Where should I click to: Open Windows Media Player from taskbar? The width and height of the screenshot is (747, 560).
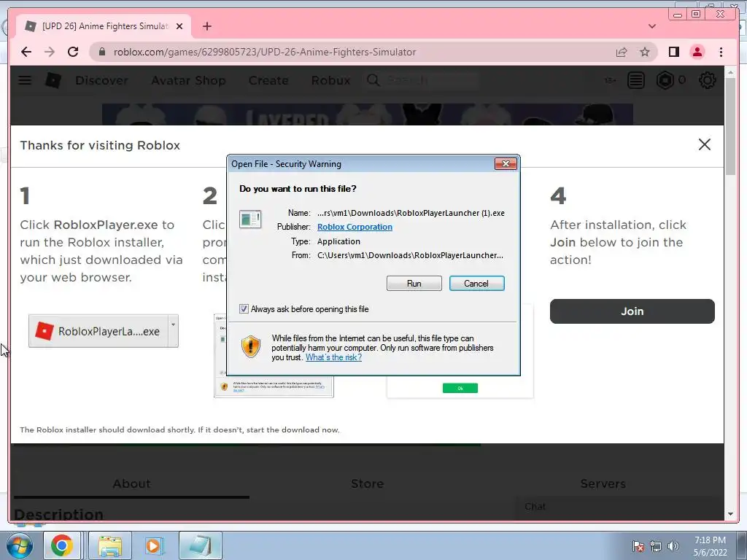[x=154, y=546]
